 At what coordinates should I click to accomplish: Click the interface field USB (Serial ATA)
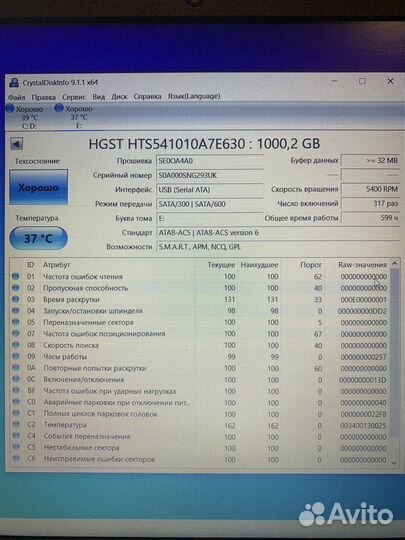click(x=210, y=190)
